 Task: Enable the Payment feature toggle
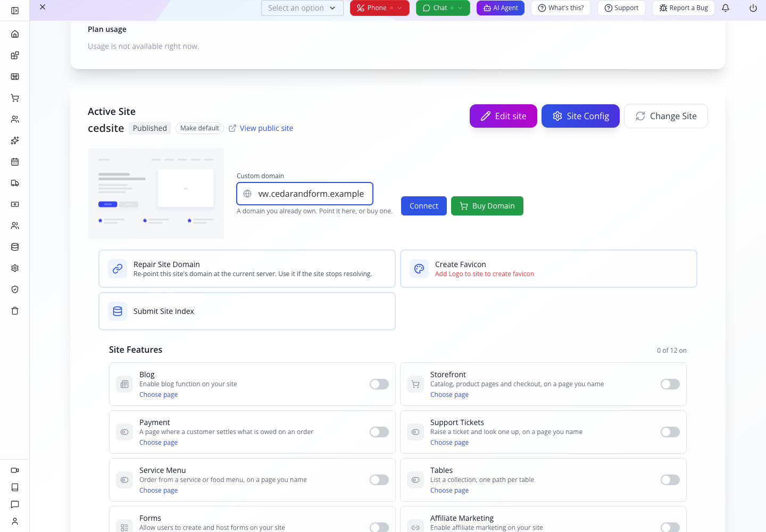click(x=379, y=432)
